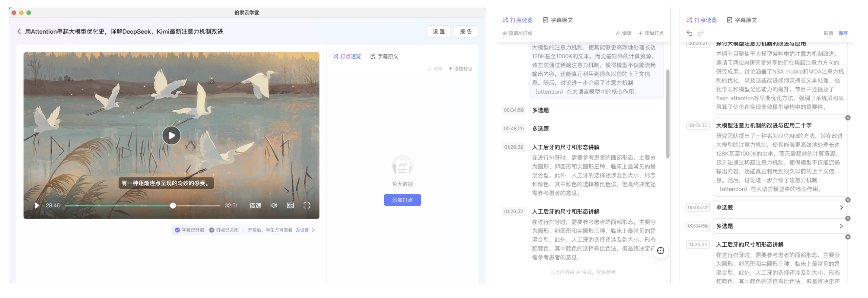Open the 设置 settings button

pos(438,32)
